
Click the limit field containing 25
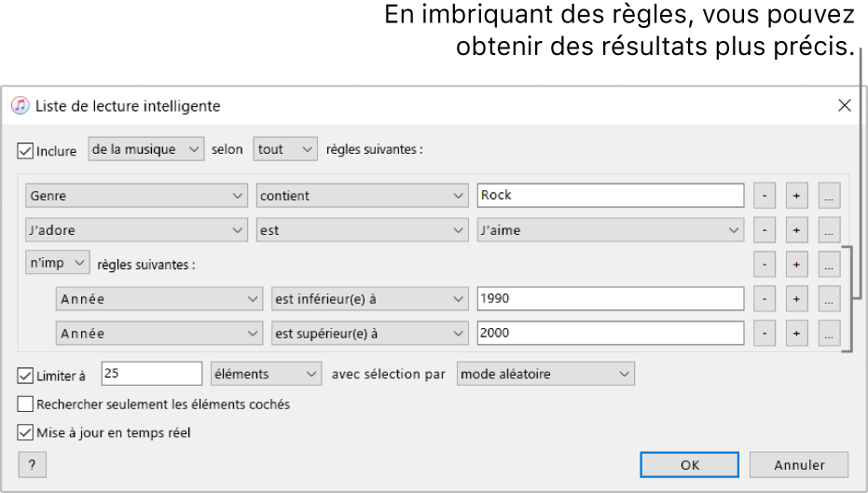pyautogui.click(x=152, y=374)
